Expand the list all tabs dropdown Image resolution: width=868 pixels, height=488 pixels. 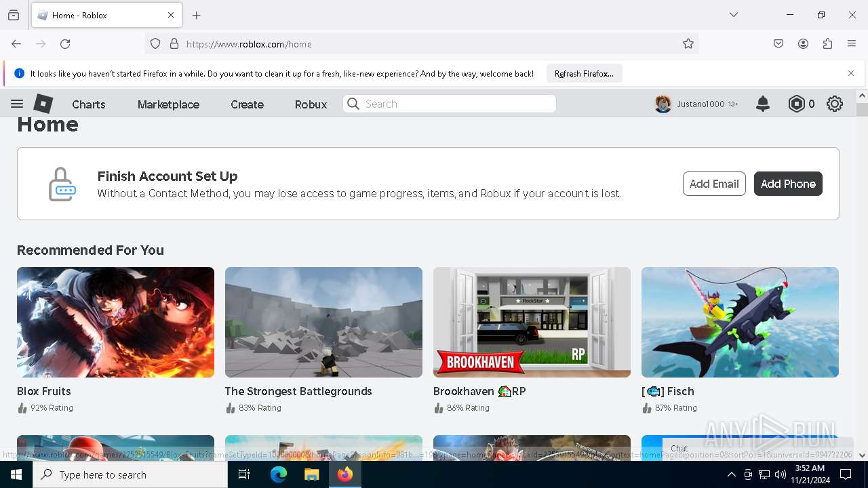point(734,15)
